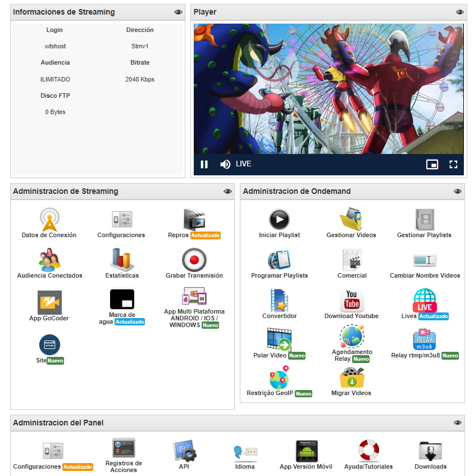Open Agendamento Relay globe icon

[x=352, y=337]
